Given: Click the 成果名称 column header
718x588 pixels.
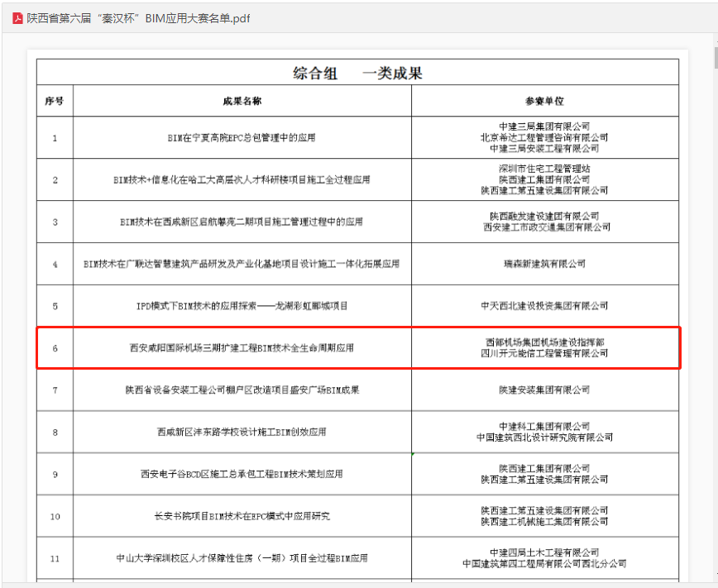Looking at the screenshot, I should pos(242,101).
